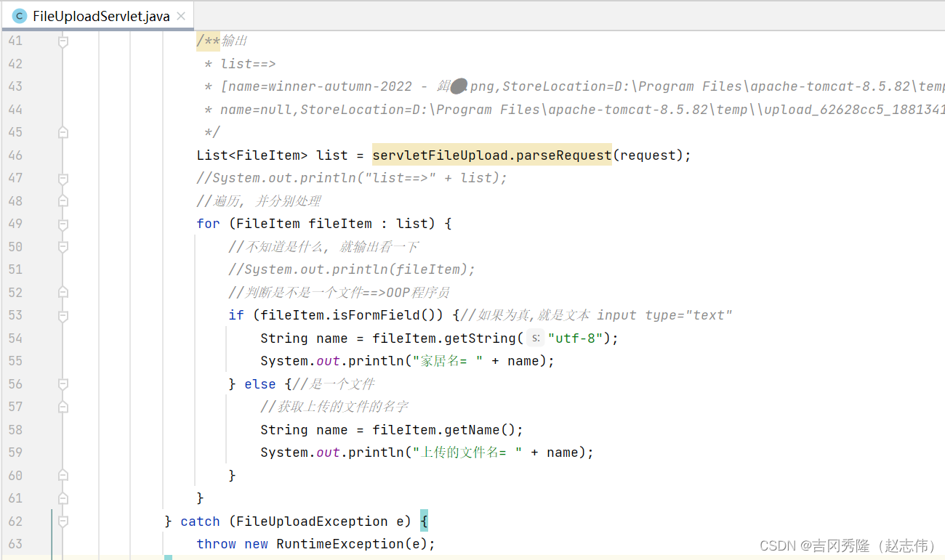Place cursor on highlighted servletFileUpload.parseRequest call
This screenshot has height=560, width=945.
pyautogui.click(x=492, y=155)
